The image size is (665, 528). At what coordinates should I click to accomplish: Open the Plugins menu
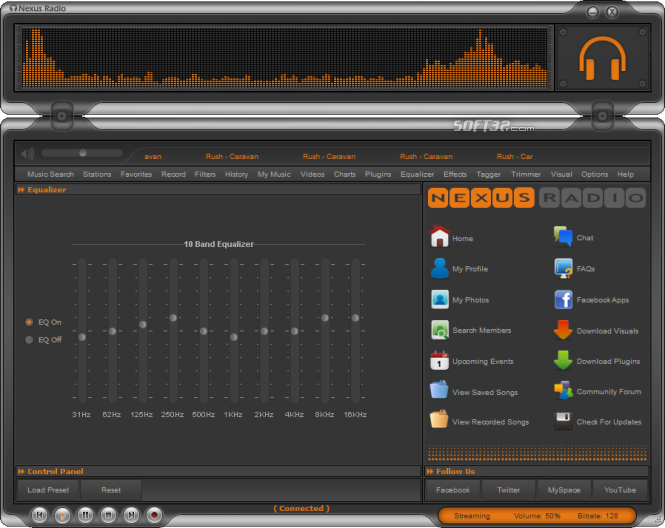378,174
